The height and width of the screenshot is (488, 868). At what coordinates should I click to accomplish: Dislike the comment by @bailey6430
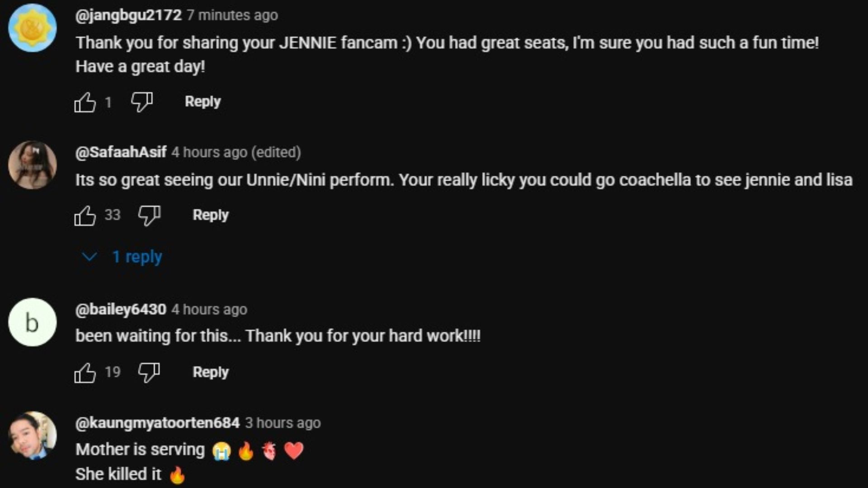[x=149, y=373]
